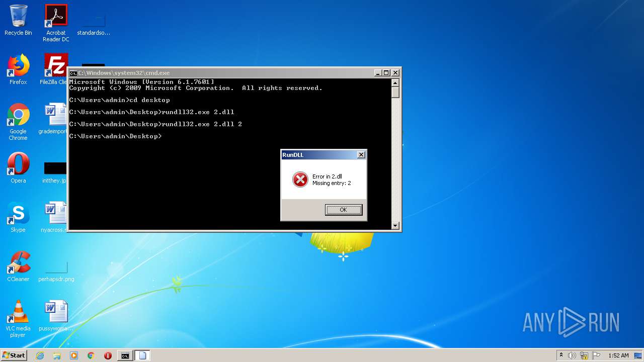Click the 1:52 AM taskbar clock

point(618,355)
